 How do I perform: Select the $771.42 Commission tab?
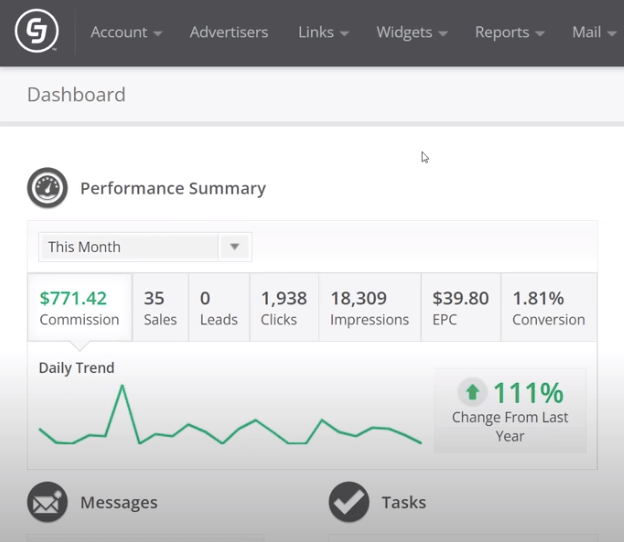80,307
